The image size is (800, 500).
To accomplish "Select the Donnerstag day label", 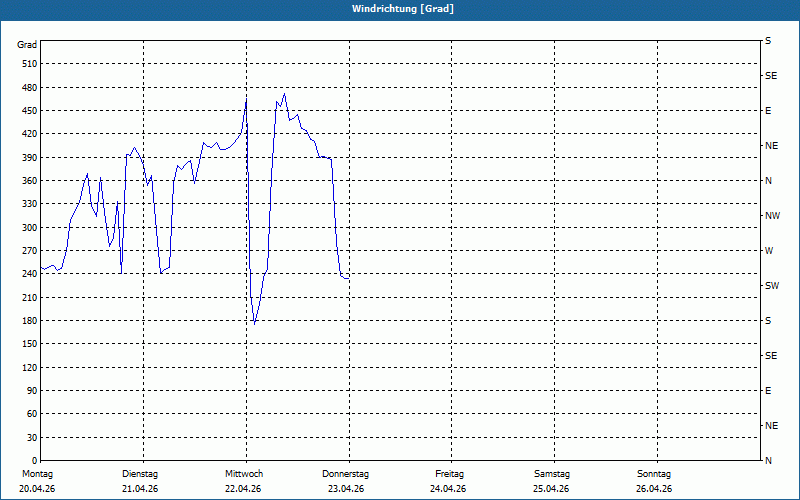I will click(x=345, y=474).
